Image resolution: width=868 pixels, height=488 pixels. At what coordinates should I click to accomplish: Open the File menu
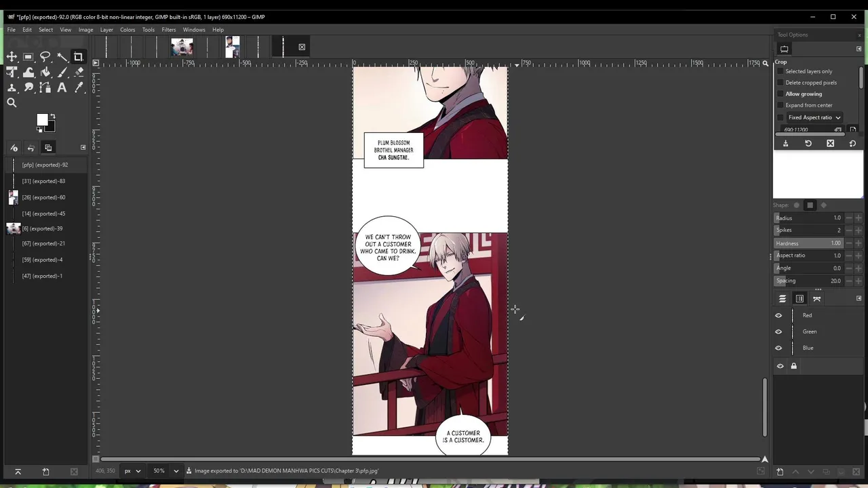coord(12,30)
